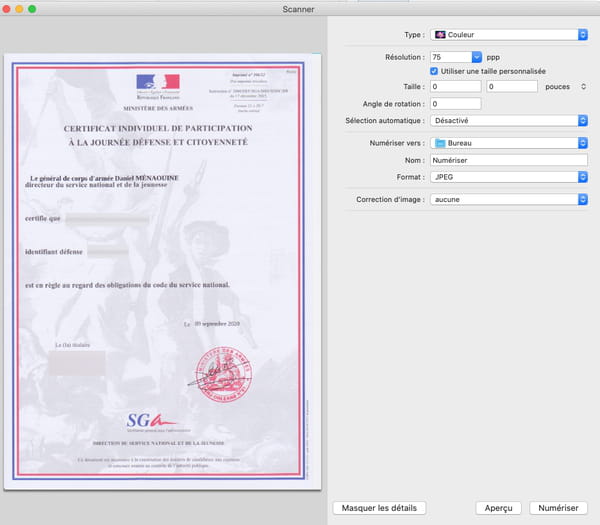The image size is (600, 525).
Task: Open Numériser vers dropdown showing Bureau
Action: 509,143
